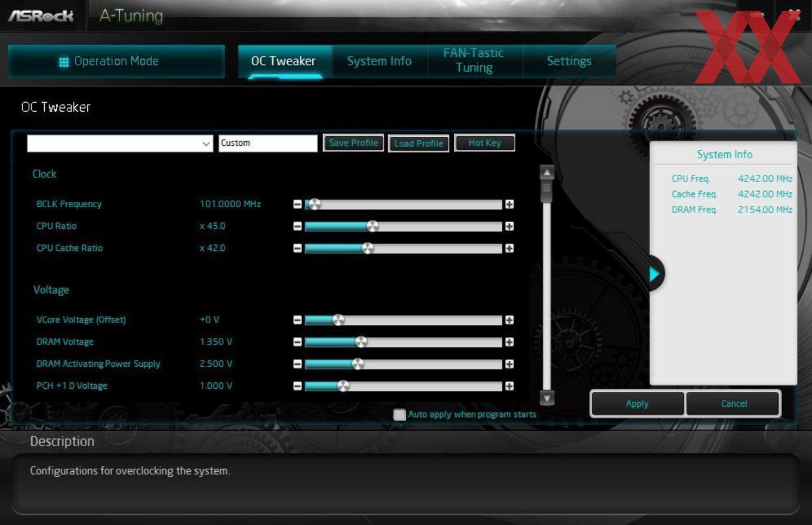Decrease DRAM Activating Power Supply minus icon
The width and height of the screenshot is (812, 525).
point(297,364)
